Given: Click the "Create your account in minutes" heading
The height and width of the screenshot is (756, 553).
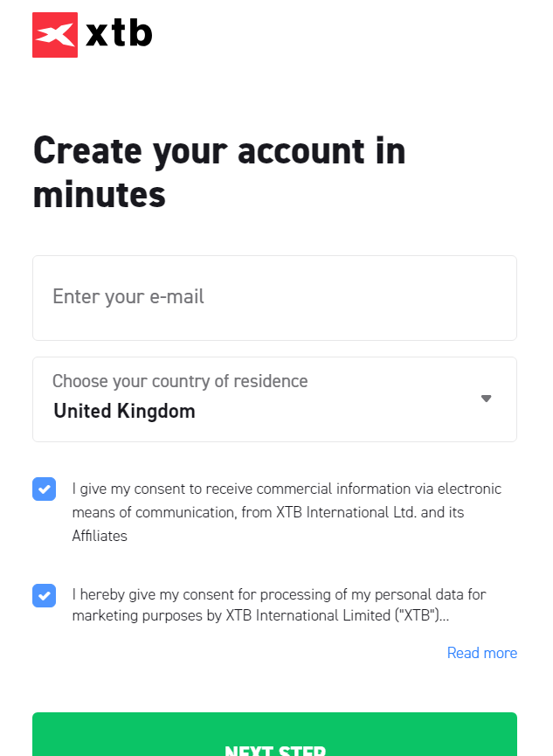Looking at the screenshot, I should (x=219, y=172).
